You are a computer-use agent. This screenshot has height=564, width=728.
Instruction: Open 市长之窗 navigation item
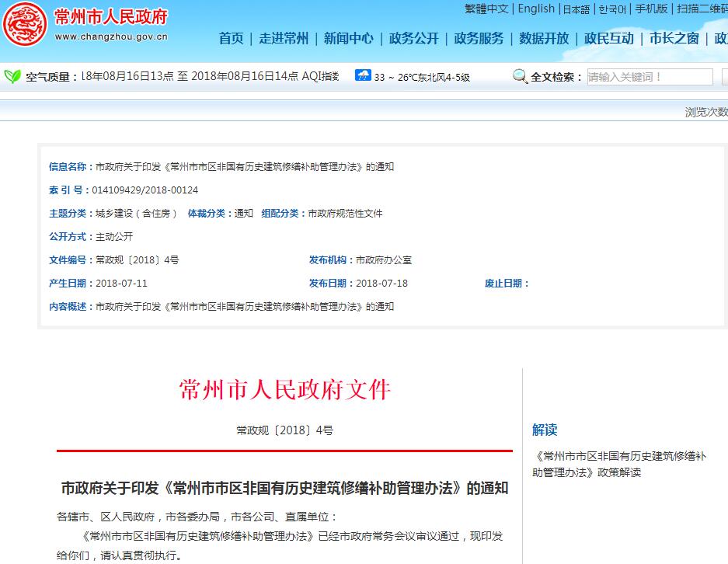click(x=674, y=38)
